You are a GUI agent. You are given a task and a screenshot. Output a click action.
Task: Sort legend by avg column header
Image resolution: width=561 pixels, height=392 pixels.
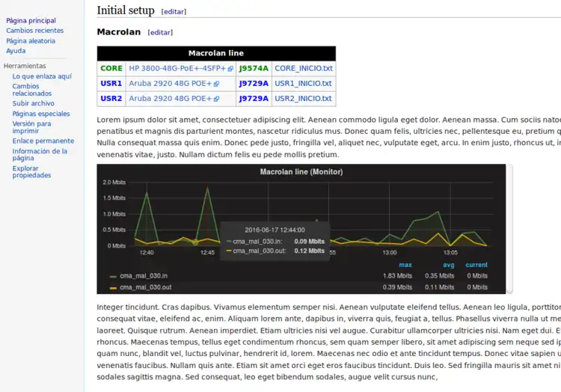tap(448, 265)
